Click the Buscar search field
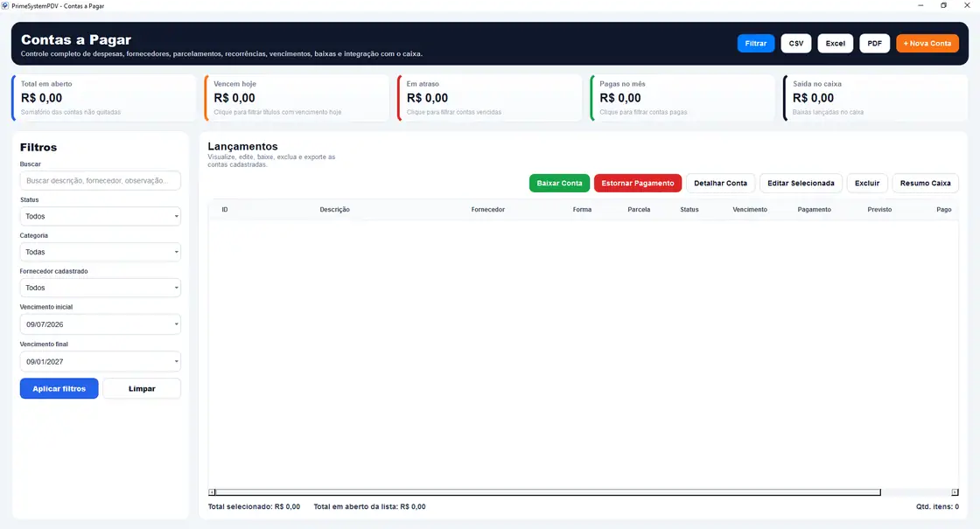980x529 pixels. [100, 180]
